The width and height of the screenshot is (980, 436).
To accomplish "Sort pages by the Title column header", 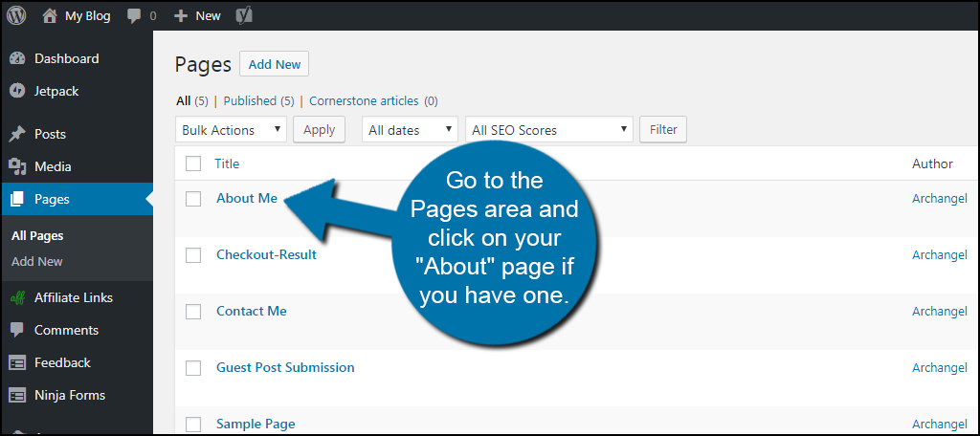I will coord(227,163).
